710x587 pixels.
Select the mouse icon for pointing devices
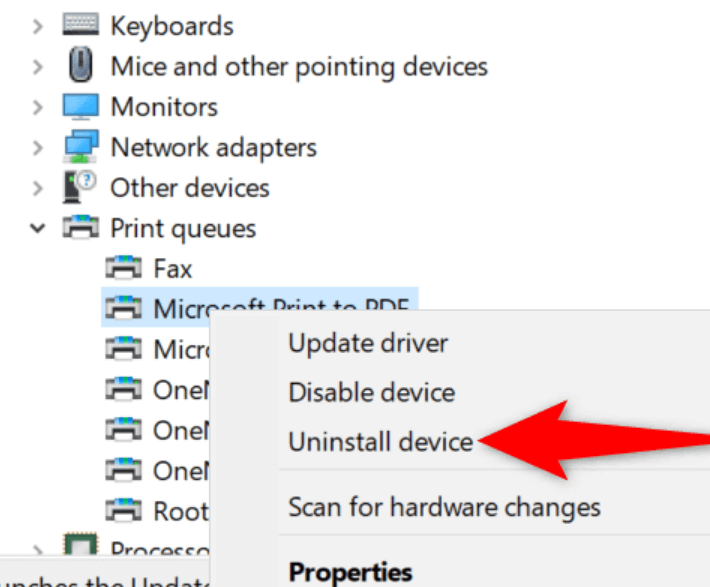coord(81,65)
